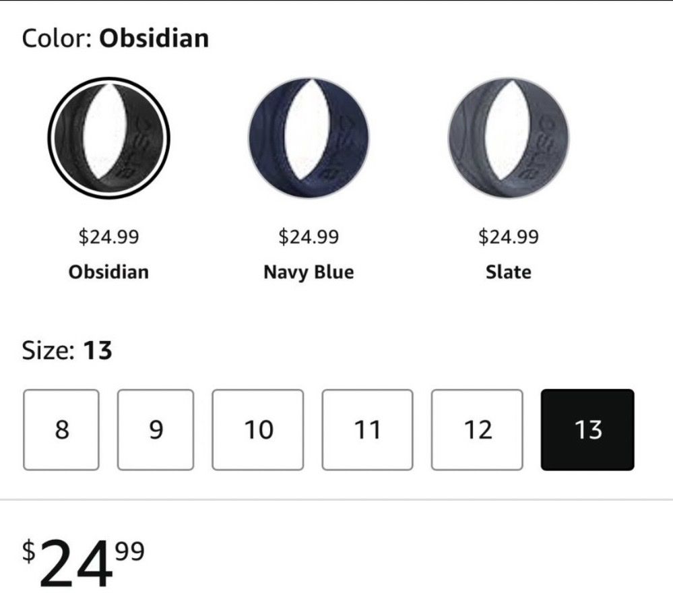Click the $24.99 price under Obsidian
This screenshot has width=673, height=616.
click(x=108, y=237)
